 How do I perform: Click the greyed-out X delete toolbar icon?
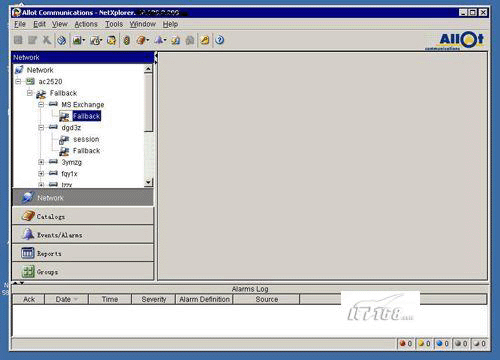[x=47, y=40]
